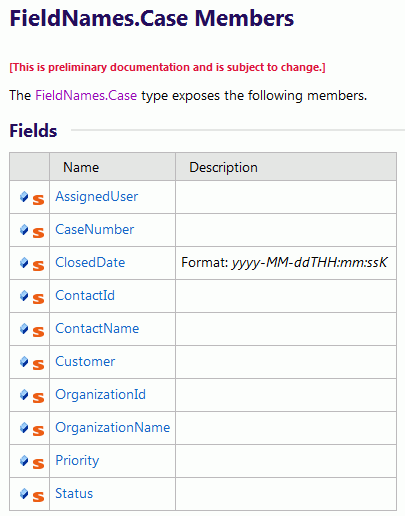This screenshot has height=516, width=405.
Task: Click the static S icon beside OrganizationName
Action: coord(38,431)
